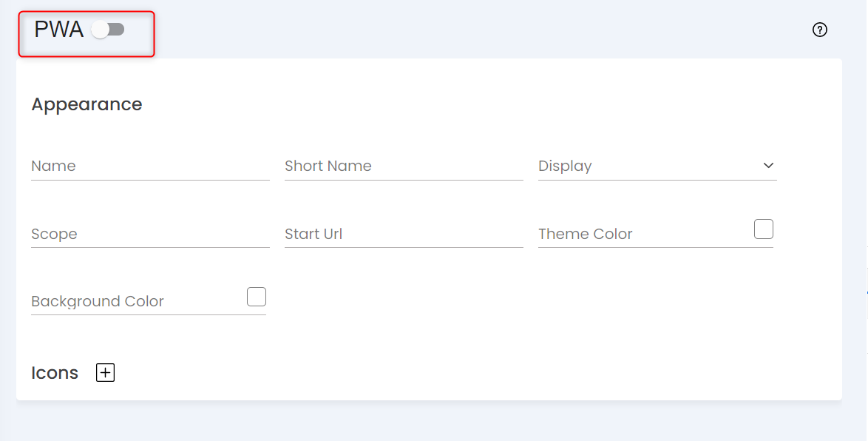Image resolution: width=868 pixels, height=441 pixels.
Task: Click the Icons section heading
Action: pyautogui.click(x=55, y=373)
